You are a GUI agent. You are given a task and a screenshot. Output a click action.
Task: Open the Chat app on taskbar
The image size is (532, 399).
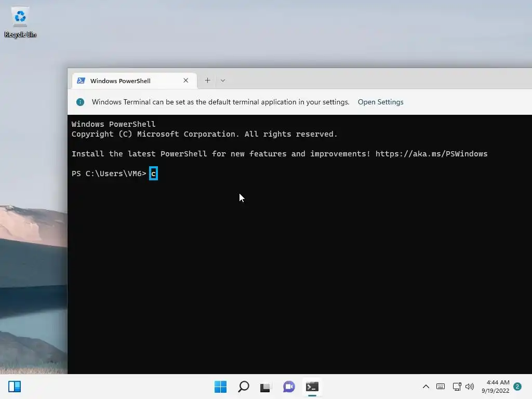click(289, 387)
